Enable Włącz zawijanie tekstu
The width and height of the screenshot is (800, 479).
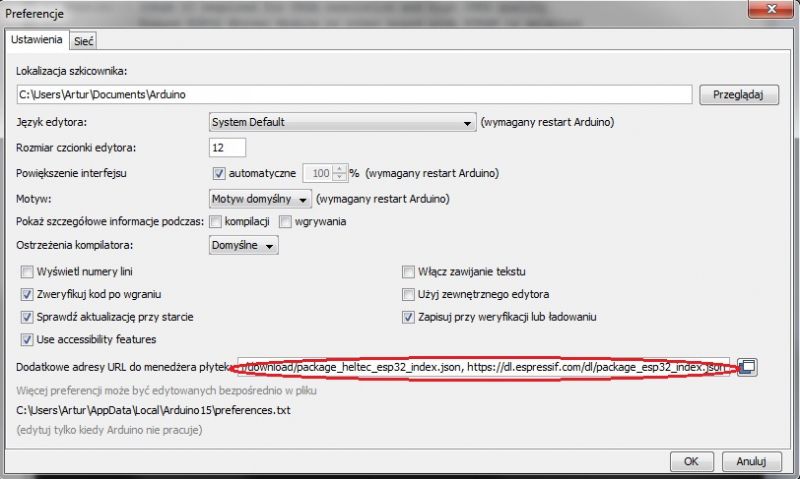(x=408, y=271)
